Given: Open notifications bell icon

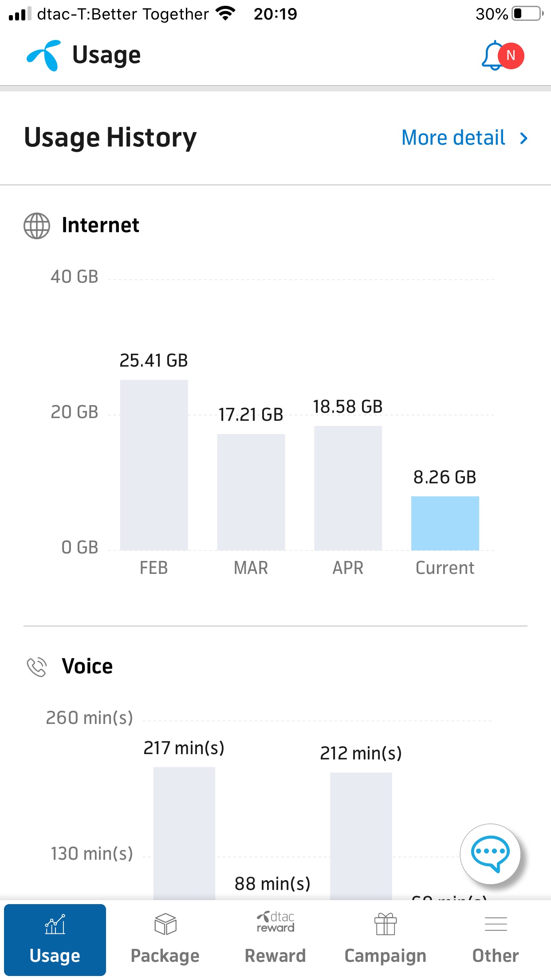Looking at the screenshot, I should pos(492,56).
